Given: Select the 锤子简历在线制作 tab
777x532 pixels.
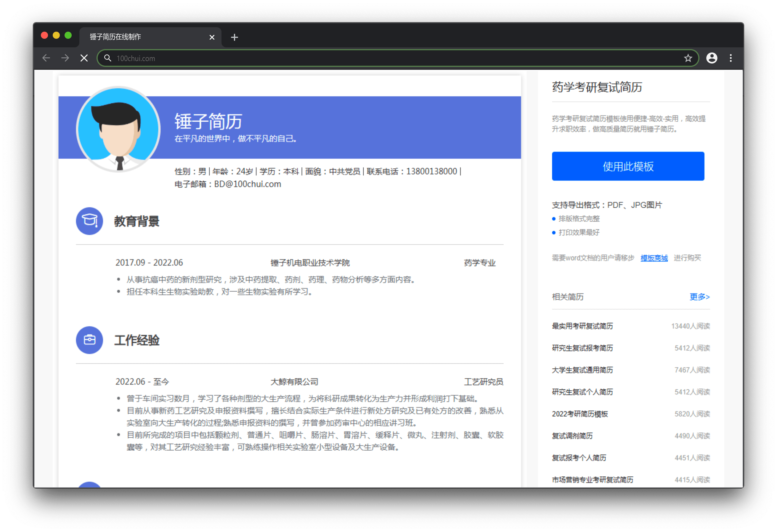Looking at the screenshot, I should click(150, 37).
